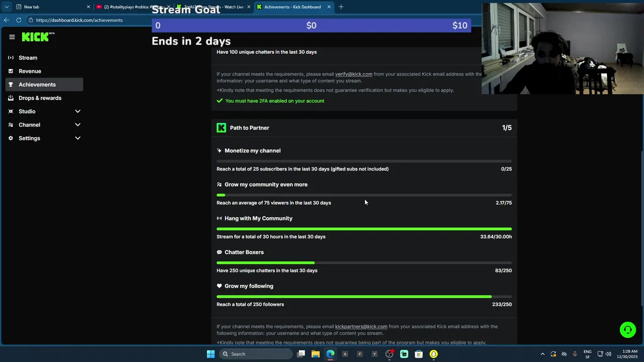Image resolution: width=644 pixels, height=362 pixels.
Task: Open Revenue in the sidebar
Action: click(x=44, y=71)
